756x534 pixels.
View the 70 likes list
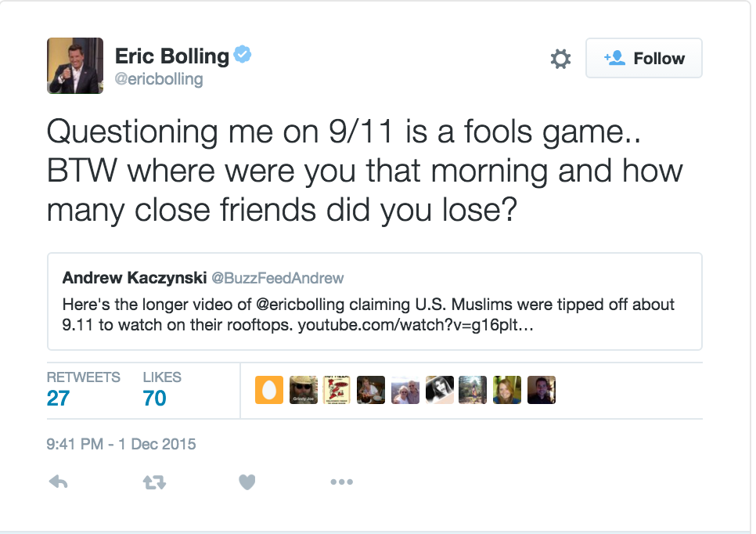(162, 390)
